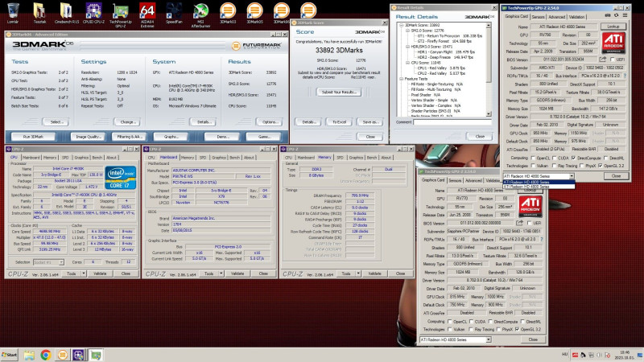The width and height of the screenshot is (644, 362).
Task: Switch to Advanced tab in top GPU-Z
Action: point(556,17)
